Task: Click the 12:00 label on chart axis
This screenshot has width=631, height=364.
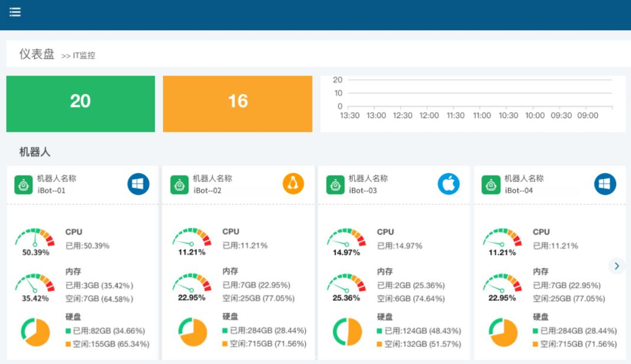Action: [x=429, y=116]
